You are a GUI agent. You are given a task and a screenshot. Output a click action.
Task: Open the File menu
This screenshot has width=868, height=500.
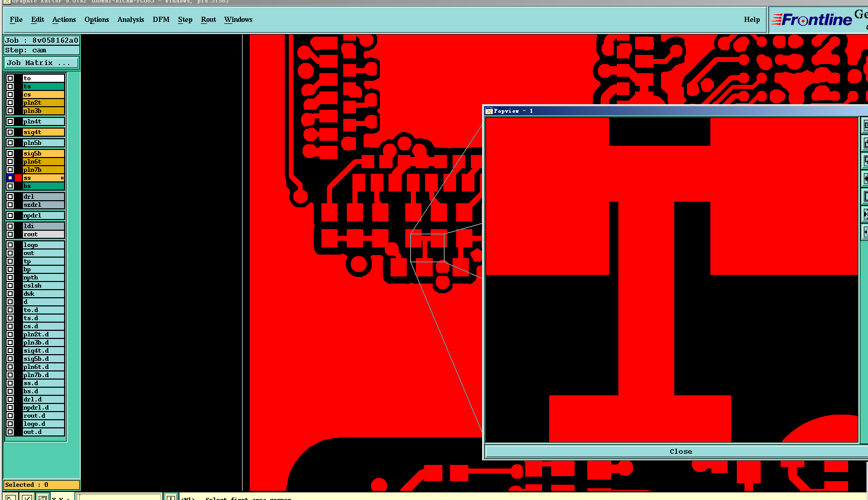[16, 20]
